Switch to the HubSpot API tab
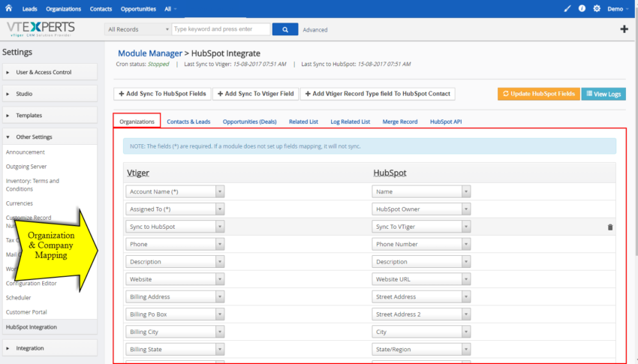 446,122
